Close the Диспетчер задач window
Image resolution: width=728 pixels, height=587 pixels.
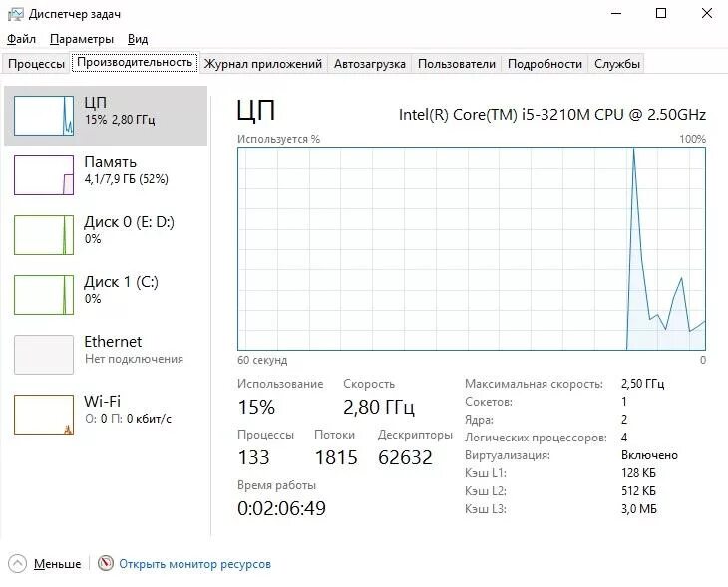point(707,14)
